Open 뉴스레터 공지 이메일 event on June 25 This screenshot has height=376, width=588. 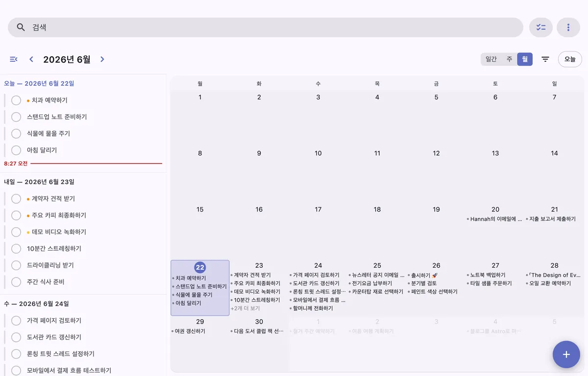[x=377, y=275]
